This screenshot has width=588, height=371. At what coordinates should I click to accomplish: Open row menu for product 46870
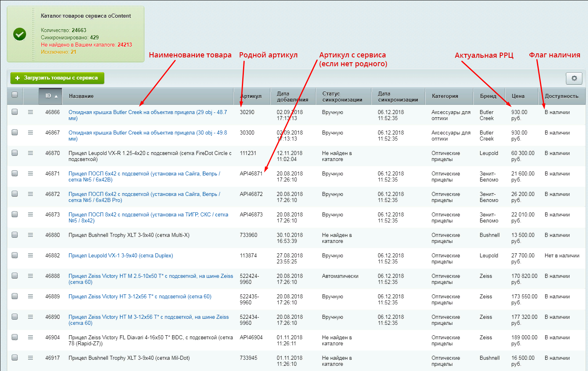click(x=30, y=153)
